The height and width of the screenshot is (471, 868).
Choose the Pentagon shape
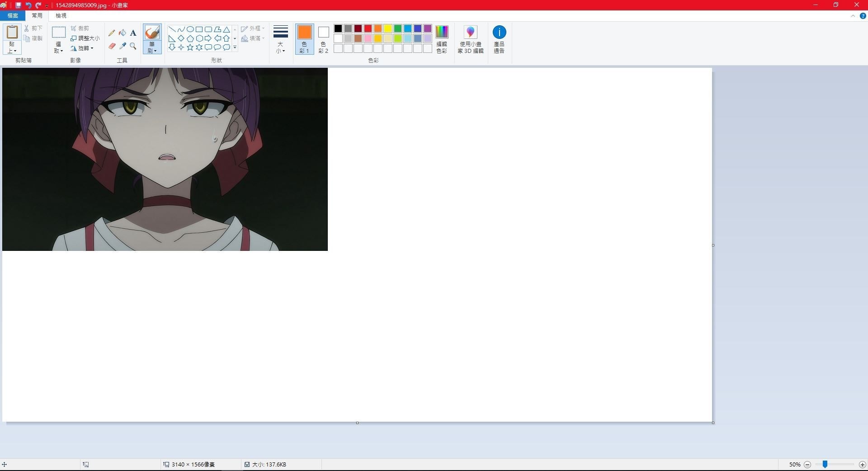pos(190,38)
